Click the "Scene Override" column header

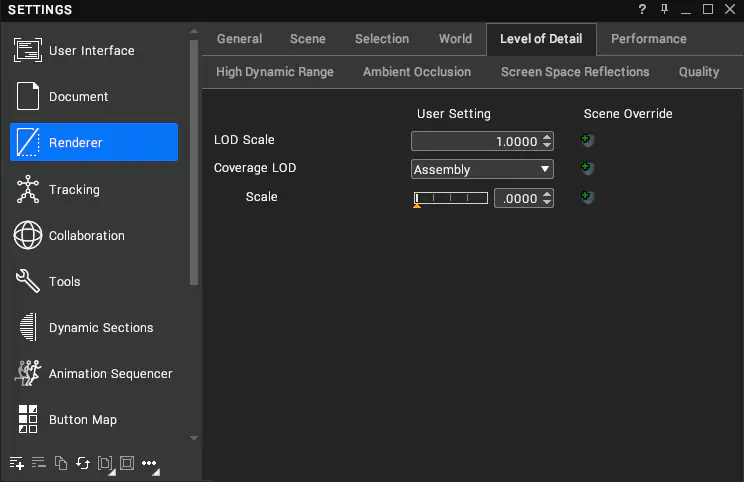tap(628, 114)
